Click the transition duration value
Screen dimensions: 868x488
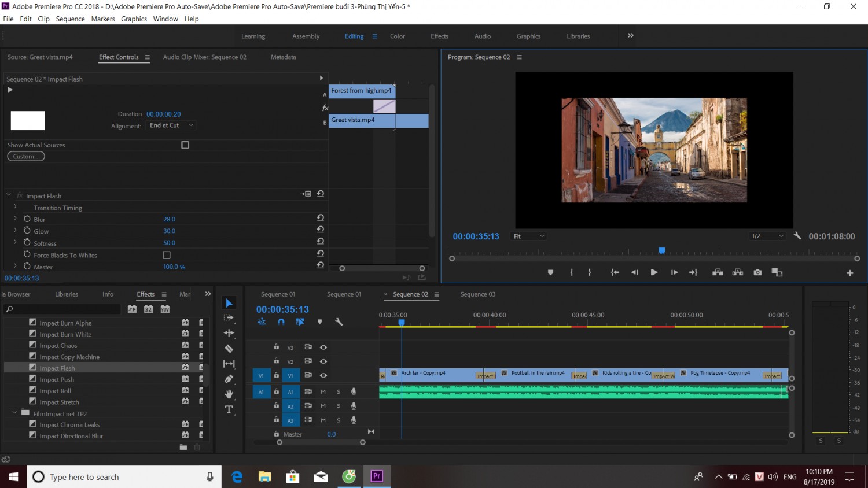pos(164,114)
